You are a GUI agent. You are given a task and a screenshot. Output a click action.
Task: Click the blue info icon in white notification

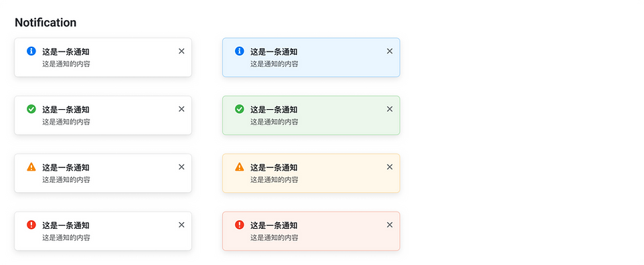[x=31, y=51]
